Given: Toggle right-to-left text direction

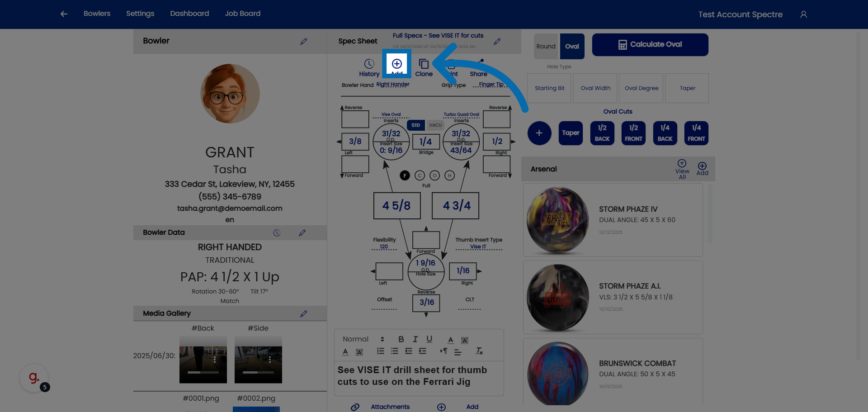Looking at the screenshot, I should 443,351.
